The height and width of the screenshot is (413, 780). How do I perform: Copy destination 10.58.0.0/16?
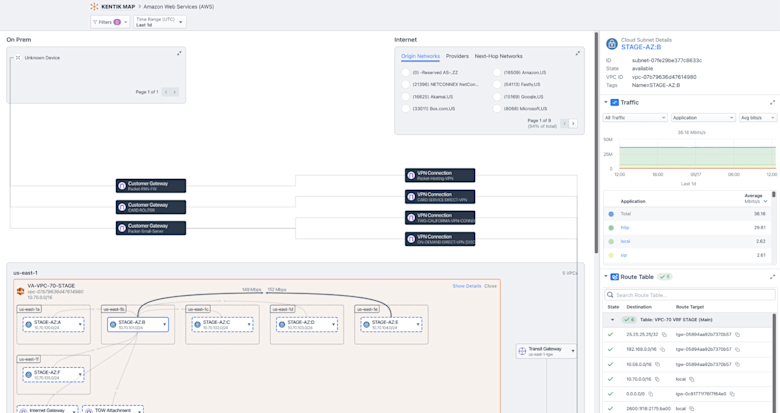[x=657, y=365]
